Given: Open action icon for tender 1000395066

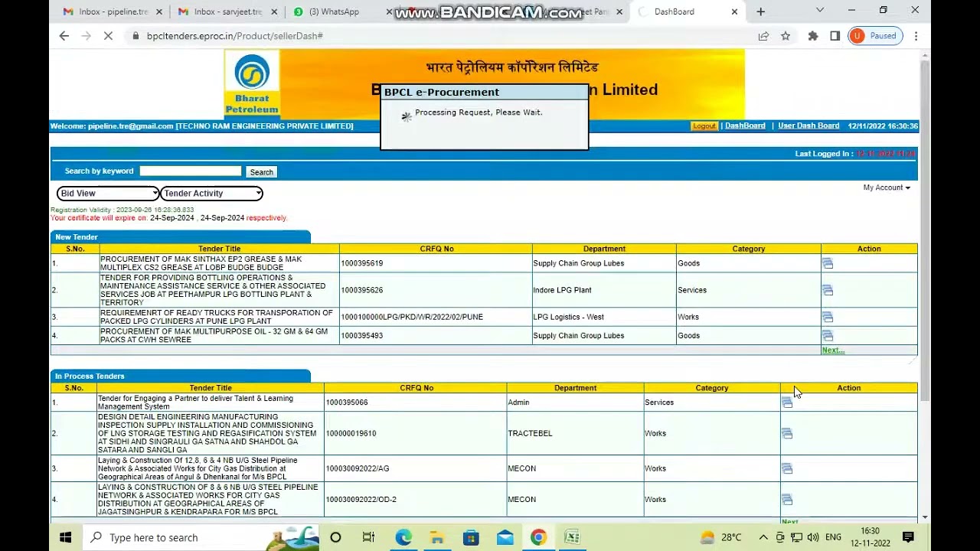Looking at the screenshot, I should (x=786, y=403).
